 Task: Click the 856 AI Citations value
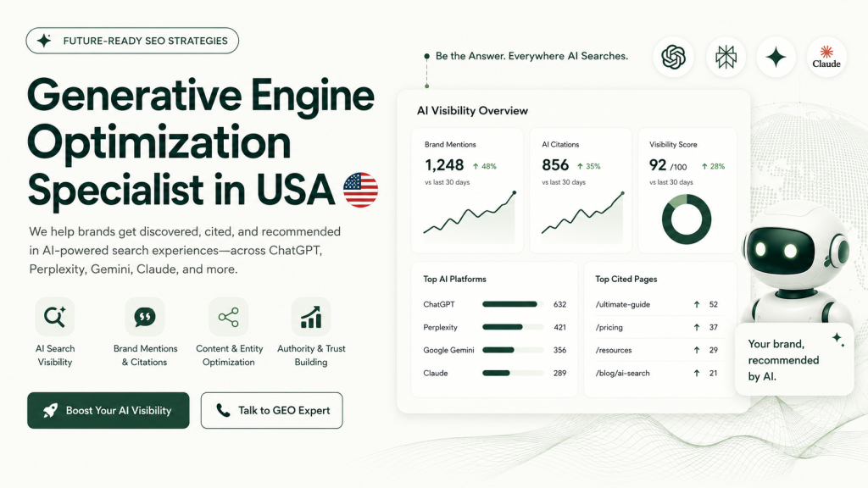(x=555, y=165)
